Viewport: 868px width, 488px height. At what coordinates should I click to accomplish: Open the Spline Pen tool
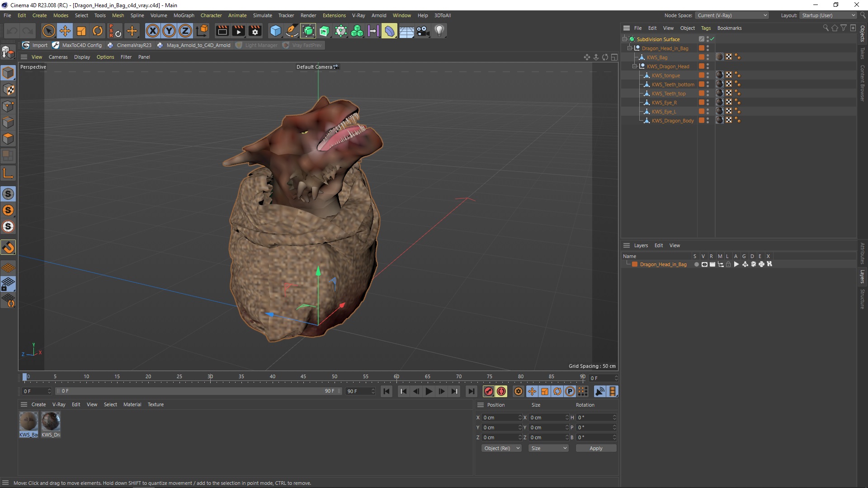pyautogui.click(x=292, y=31)
